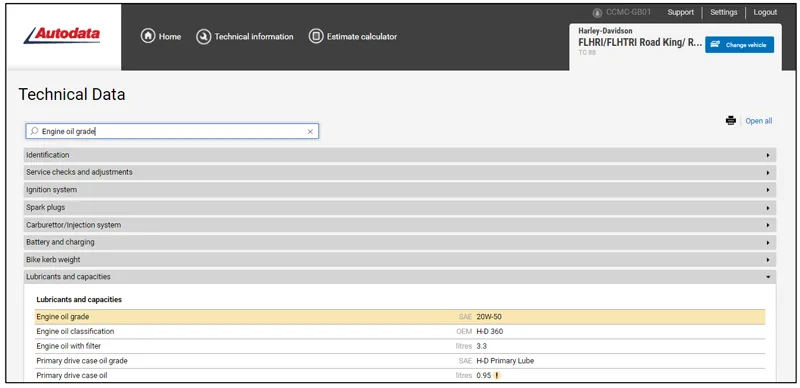The width and height of the screenshot is (800, 388).
Task: Click the Change vehicle button
Action: pyautogui.click(x=739, y=44)
